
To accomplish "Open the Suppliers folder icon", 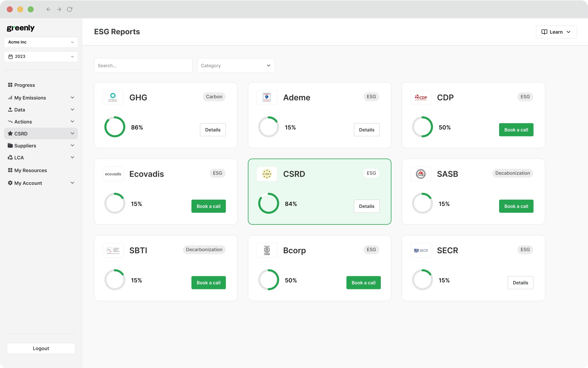I will pos(10,145).
